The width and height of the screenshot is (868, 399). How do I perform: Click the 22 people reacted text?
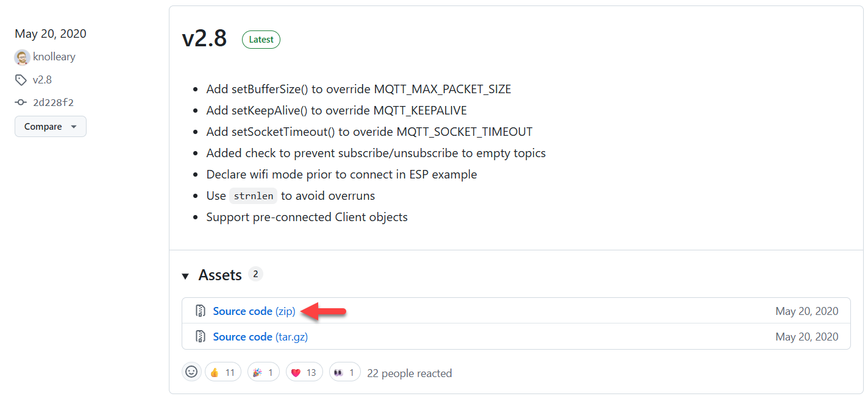pos(410,373)
